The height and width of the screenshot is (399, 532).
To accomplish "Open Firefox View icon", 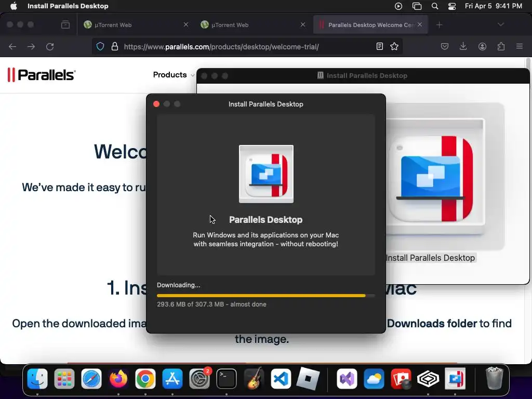I will pyautogui.click(x=65, y=25).
